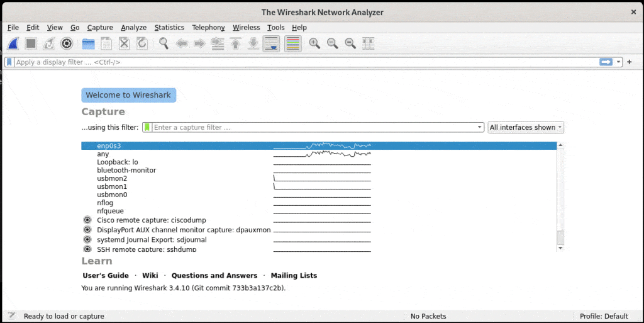Click the capture filter input field
The width and height of the screenshot is (644, 323).
pyautogui.click(x=314, y=127)
